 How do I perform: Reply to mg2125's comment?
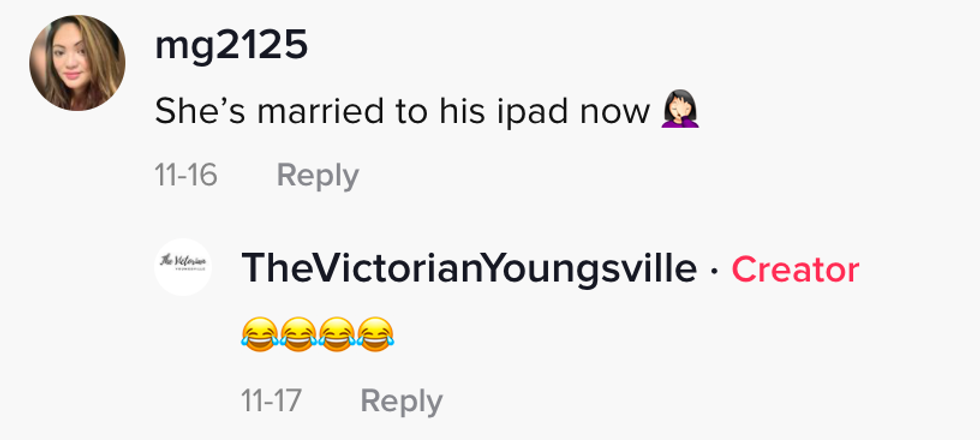point(318,177)
